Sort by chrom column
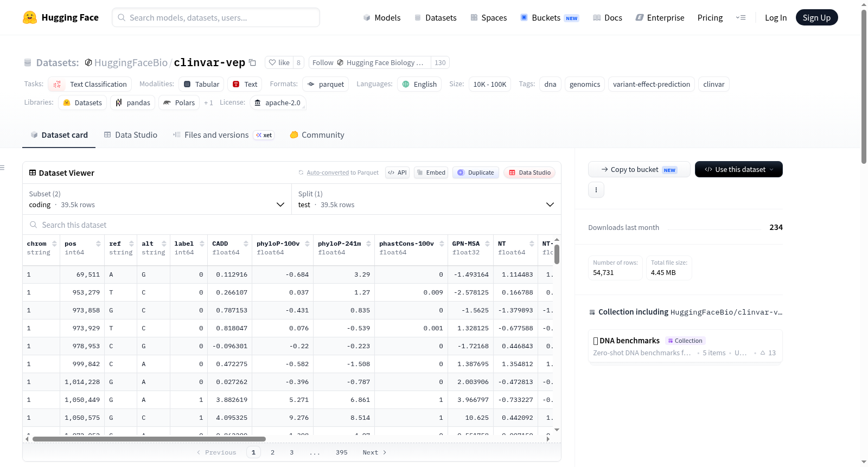The height and width of the screenshot is (467, 868). tap(54, 244)
